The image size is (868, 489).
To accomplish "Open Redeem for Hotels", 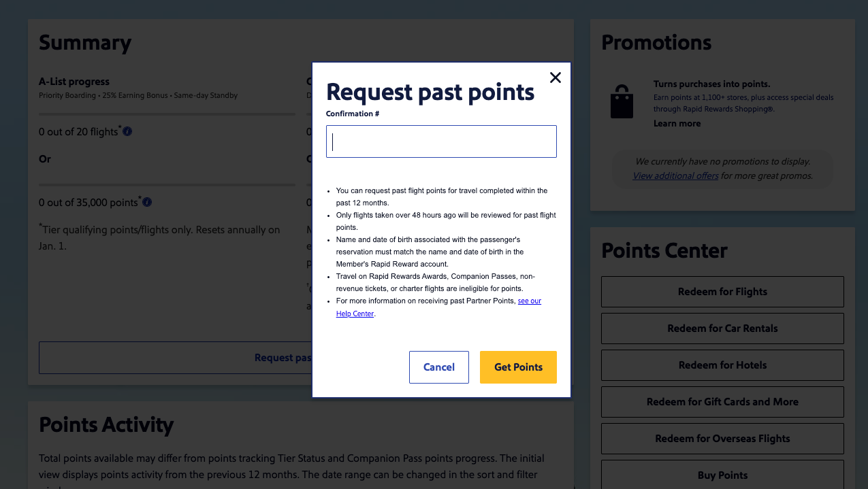I will point(722,365).
